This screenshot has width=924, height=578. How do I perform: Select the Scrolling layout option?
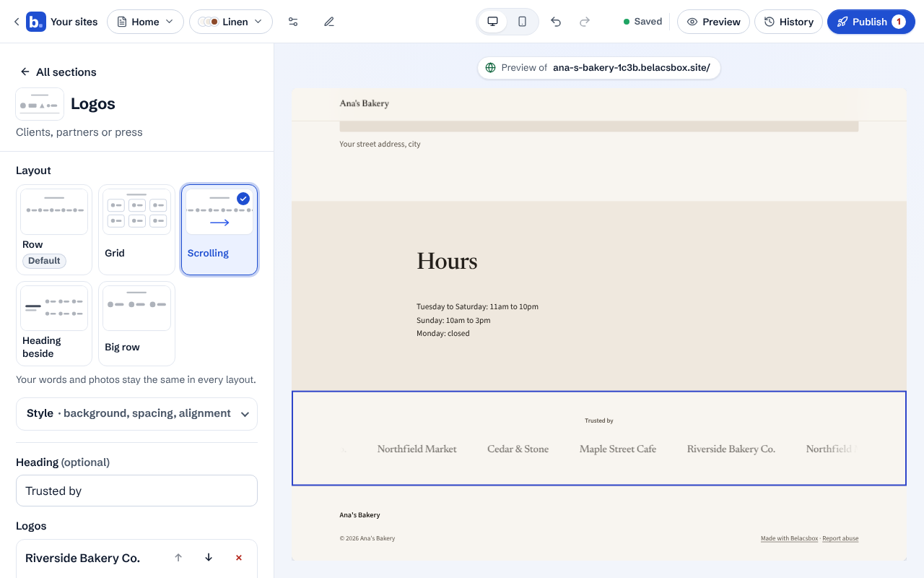[x=219, y=229]
